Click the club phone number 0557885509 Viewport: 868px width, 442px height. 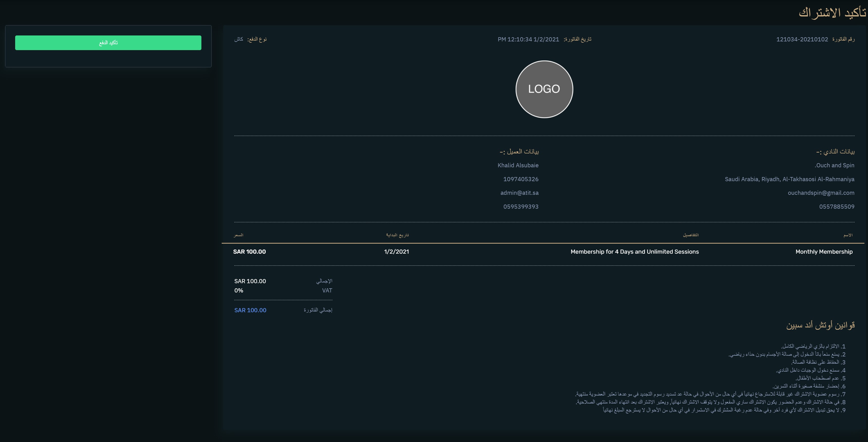point(837,207)
